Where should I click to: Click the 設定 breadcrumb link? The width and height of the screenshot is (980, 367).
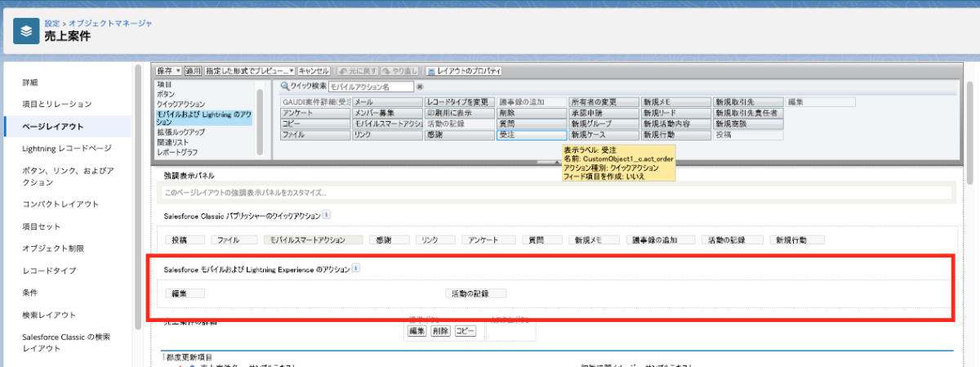pos(51,24)
